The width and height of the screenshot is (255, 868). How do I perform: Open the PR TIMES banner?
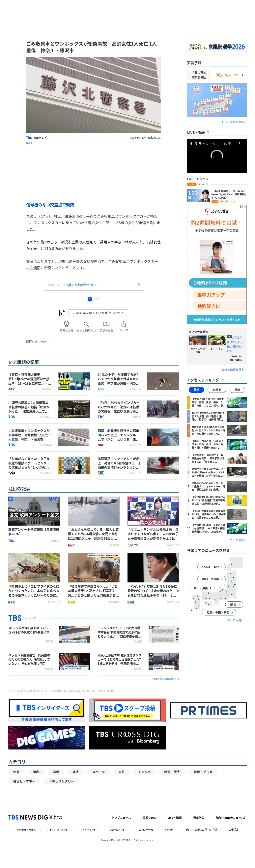click(x=209, y=710)
